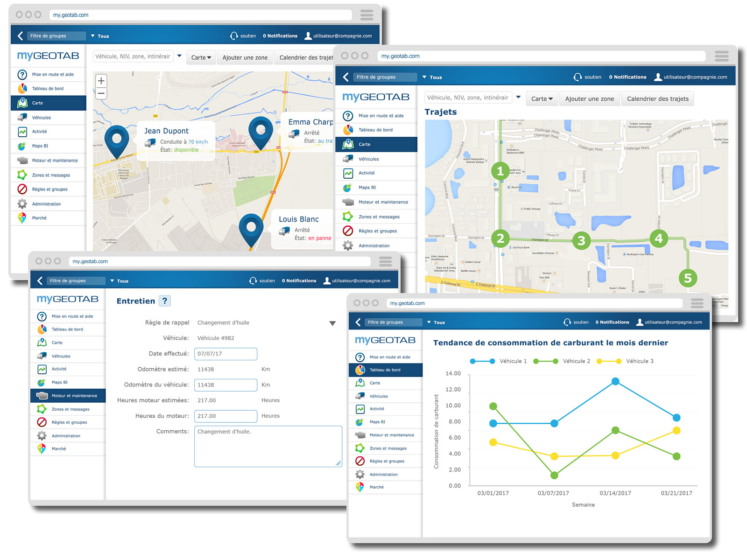Screen dimensions: 747x560
Task: Open the Tous group dropdown in the Entretien window
Action: (119, 281)
